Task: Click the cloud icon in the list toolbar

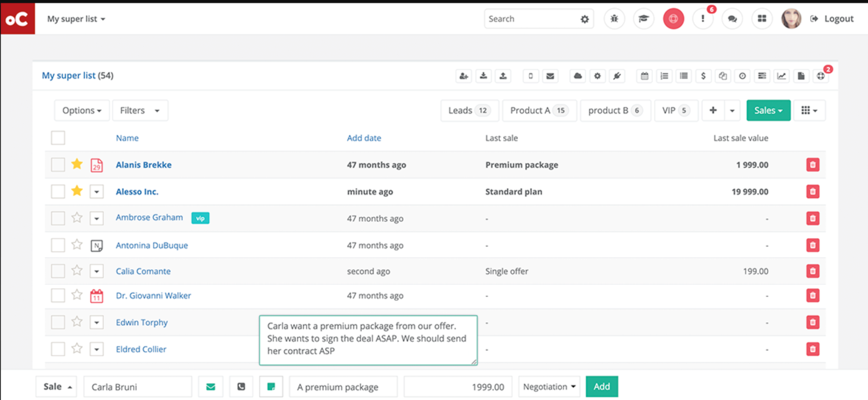Action: click(578, 76)
